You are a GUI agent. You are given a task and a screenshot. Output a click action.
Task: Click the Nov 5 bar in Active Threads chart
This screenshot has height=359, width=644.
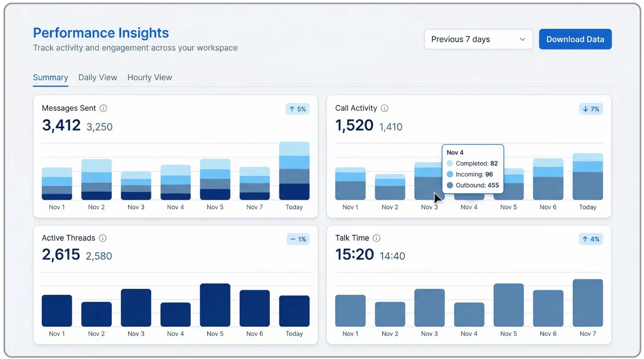(x=215, y=305)
